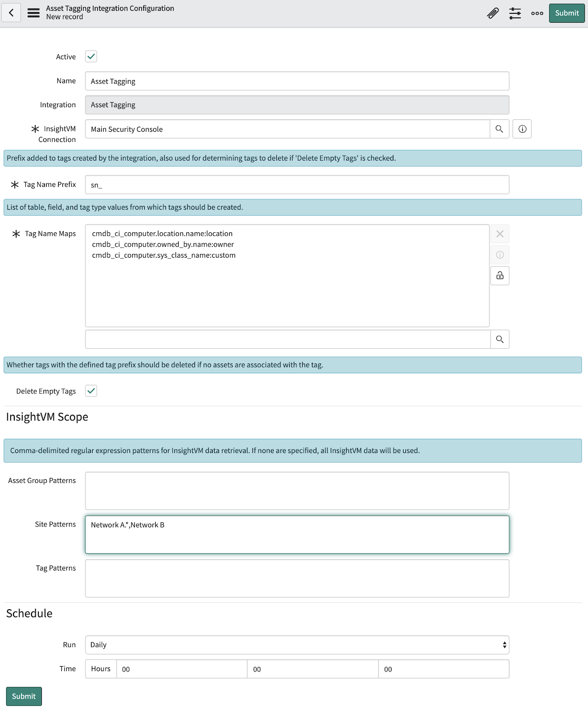
Task: Remove selected Tag Name Maps entry
Action: point(500,234)
